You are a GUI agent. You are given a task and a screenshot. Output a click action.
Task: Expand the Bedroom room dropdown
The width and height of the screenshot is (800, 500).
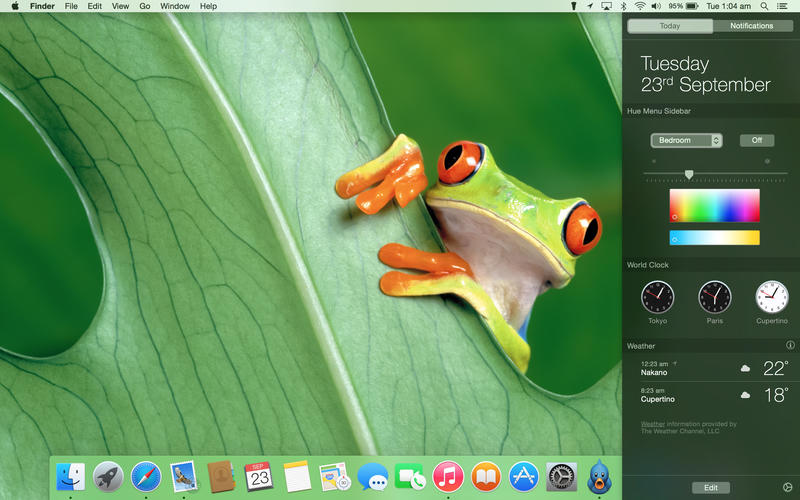coord(685,140)
